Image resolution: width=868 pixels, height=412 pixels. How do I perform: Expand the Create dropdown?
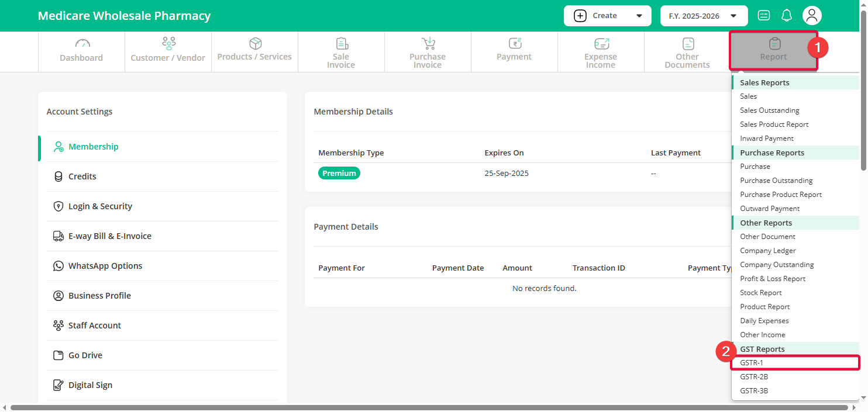(608, 16)
